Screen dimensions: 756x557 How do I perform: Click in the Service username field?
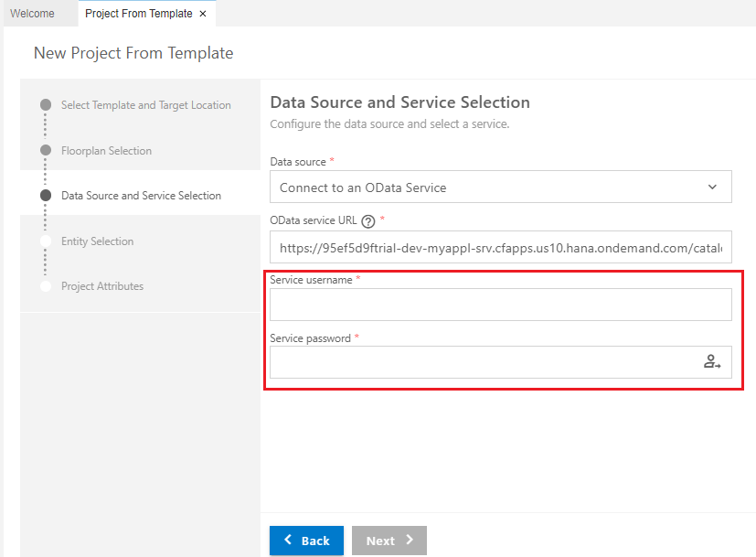pyautogui.click(x=500, y=304)
